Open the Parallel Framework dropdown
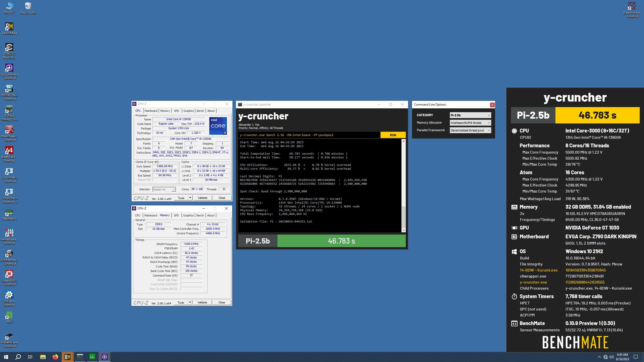Image resolution: width=644 pixels, height=362 pixels. pos(470,130)
